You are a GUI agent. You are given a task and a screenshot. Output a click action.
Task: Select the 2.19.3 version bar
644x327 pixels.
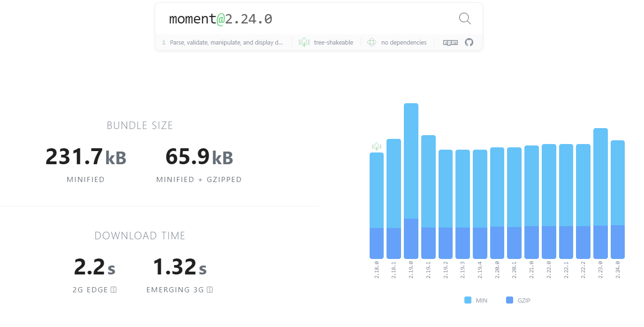[x=462, y=204]
